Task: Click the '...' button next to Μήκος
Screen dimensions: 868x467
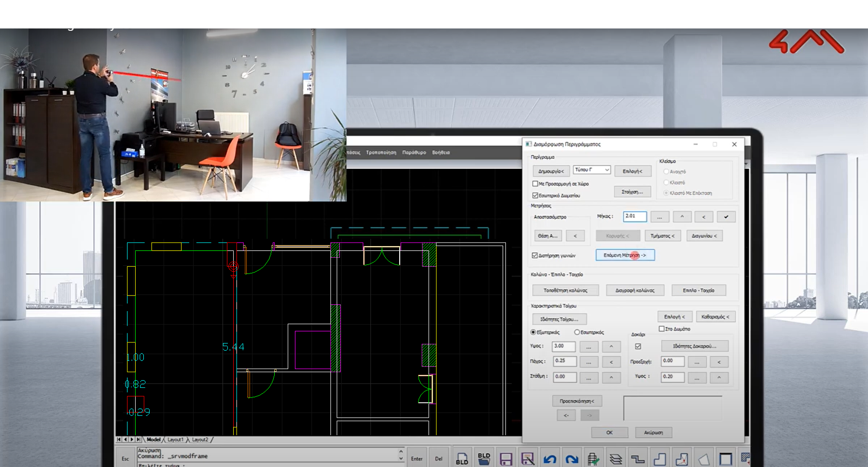Action: (x=659, y=217)
